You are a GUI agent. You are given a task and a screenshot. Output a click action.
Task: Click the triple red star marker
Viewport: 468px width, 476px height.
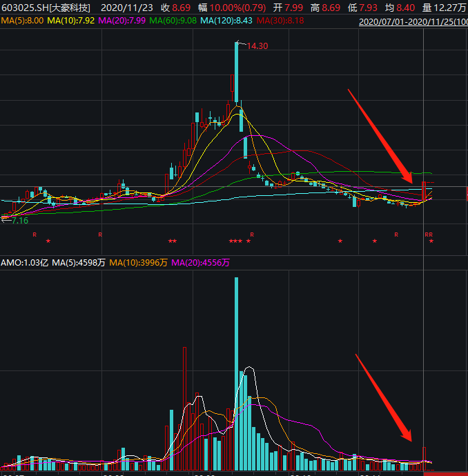[x=235, y=241]
